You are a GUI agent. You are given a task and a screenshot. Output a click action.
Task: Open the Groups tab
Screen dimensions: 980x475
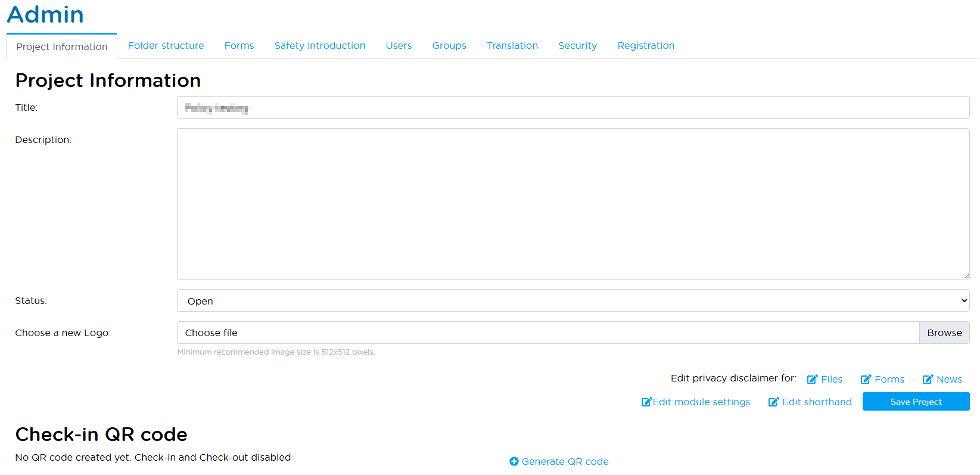[449, 46]
